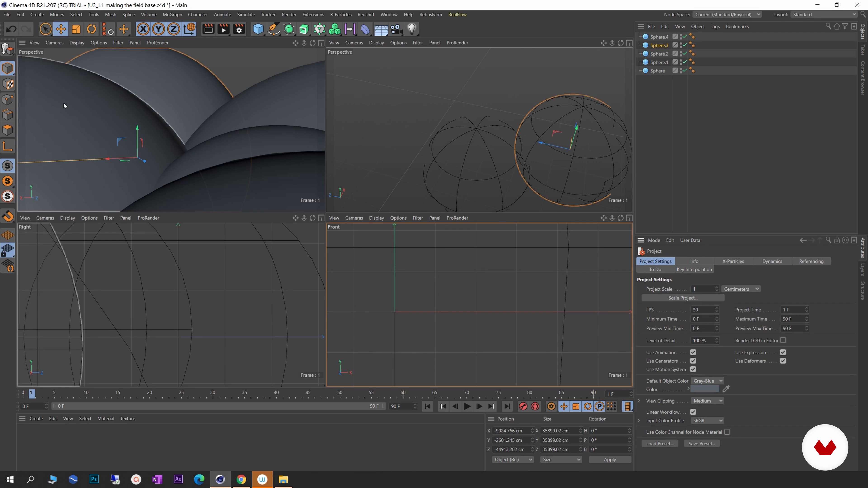
Task: Enable Render LOD in Editor
Action: [x=783, y=340]
